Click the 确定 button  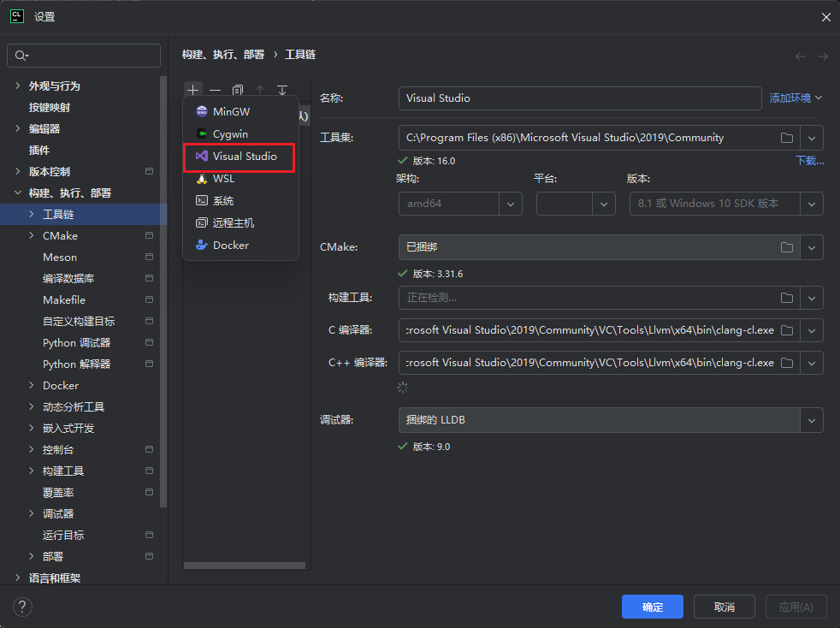coord(653,607)
